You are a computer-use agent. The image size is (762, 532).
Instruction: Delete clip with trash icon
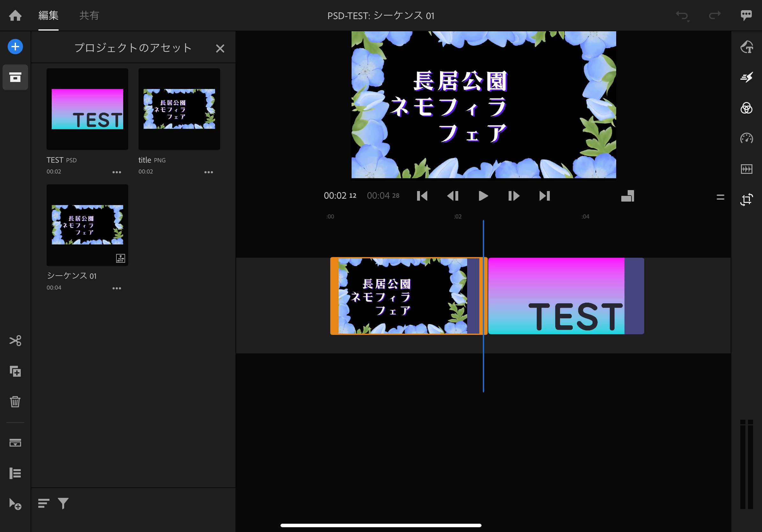pyautogui.click(x=15, y=402)
